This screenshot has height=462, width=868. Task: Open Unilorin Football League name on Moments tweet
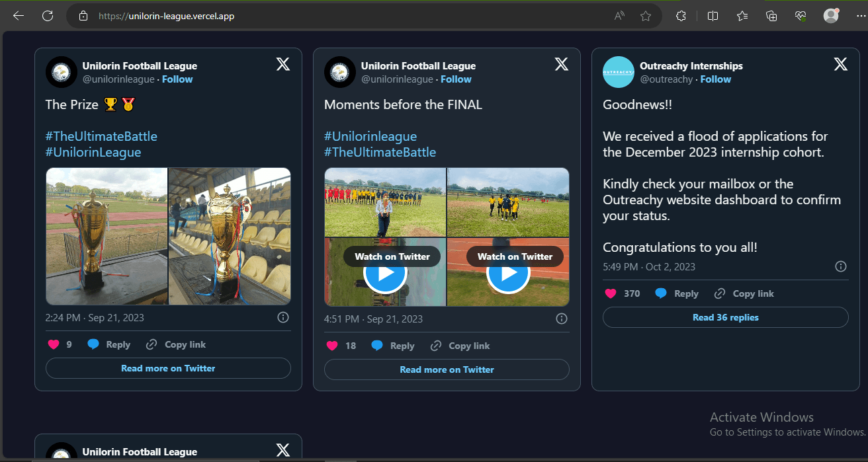418,66
